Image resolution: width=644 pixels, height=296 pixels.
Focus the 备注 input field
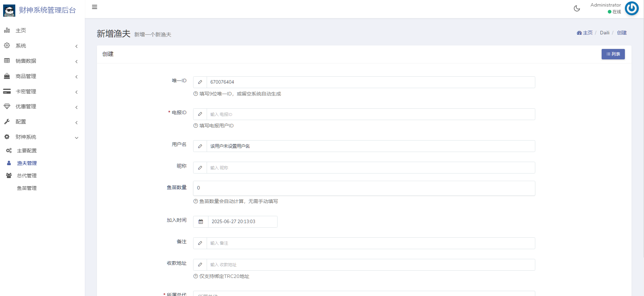click(371, 243)
